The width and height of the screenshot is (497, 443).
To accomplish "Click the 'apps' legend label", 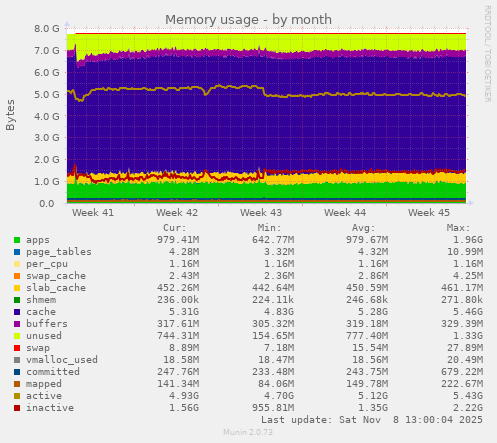I will (x=38, y=240).
